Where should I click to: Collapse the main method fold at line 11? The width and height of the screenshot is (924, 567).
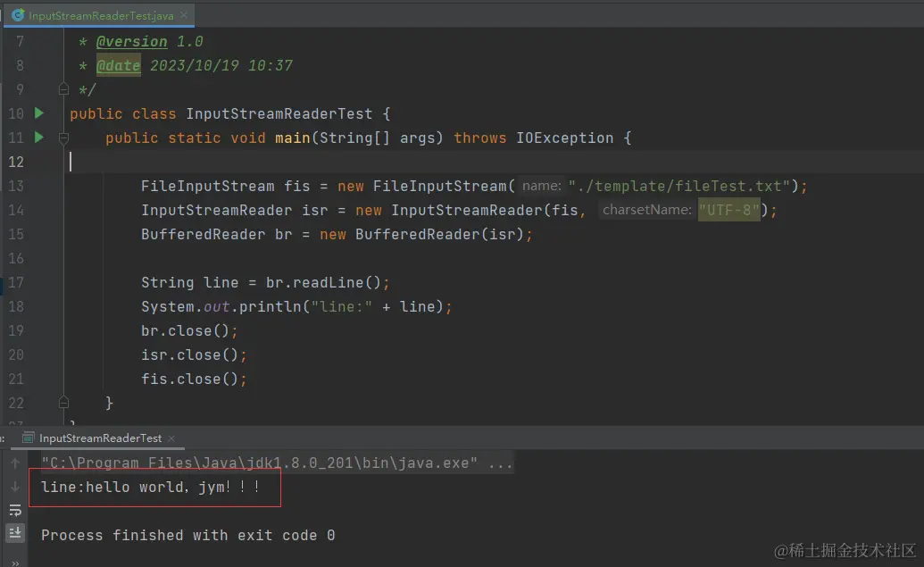(x=63, y=138)
